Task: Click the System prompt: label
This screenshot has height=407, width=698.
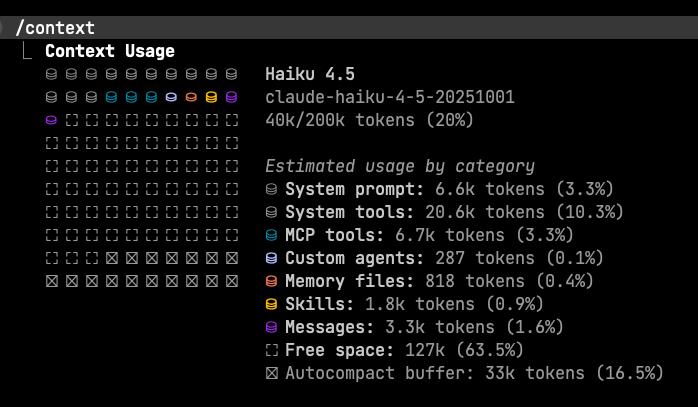Action: pyautogui.click(x=355, y=189)
